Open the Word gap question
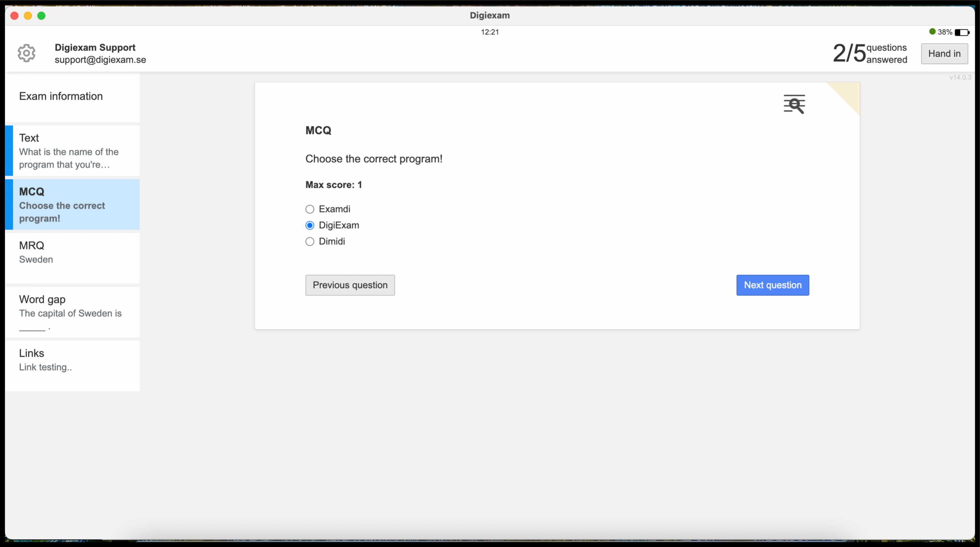This screenshot has width=980, height=547. coord(72,312)
